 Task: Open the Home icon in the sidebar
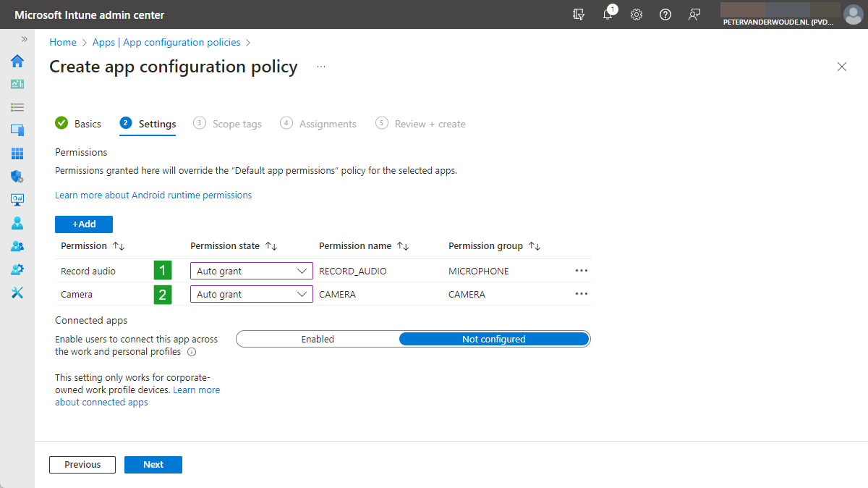tap(17, 61)
